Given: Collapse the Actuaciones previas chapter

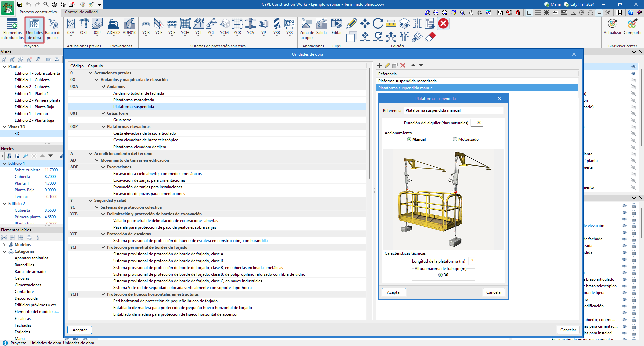Looking at the screenshot, I should (90, 73).
